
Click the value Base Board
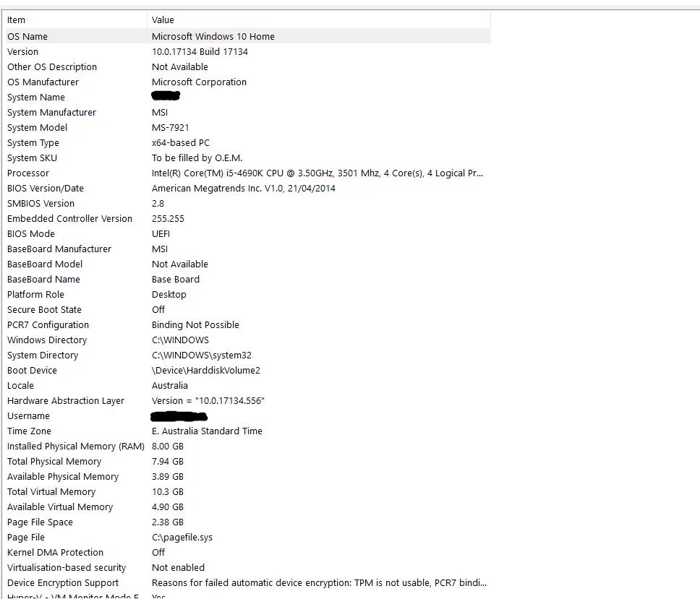tap(176, 279)
